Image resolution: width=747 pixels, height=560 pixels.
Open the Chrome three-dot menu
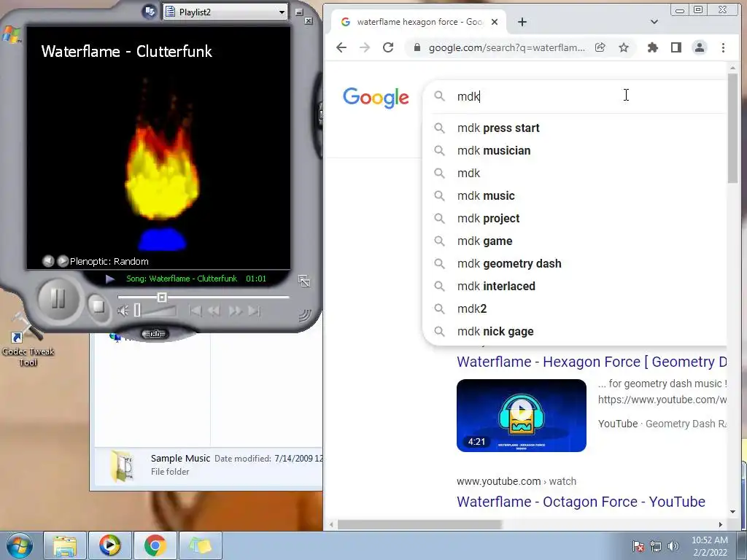point(723,47)
